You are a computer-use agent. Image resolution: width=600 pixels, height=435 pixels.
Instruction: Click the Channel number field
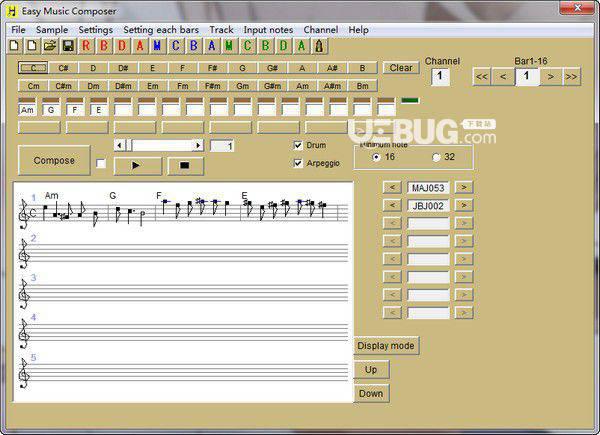click(440, 77)
